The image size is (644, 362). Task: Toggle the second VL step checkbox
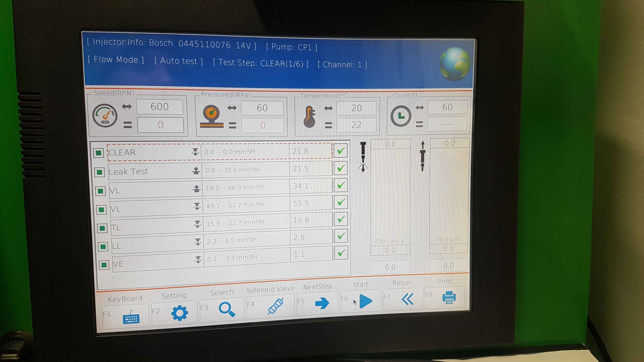click(101, 210)
